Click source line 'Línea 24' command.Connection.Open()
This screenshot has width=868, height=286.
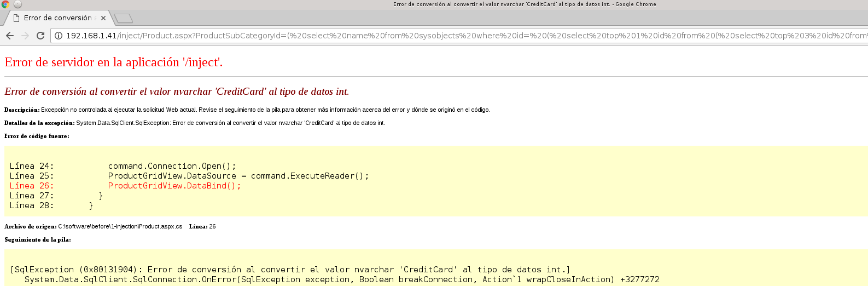(123, 166)
